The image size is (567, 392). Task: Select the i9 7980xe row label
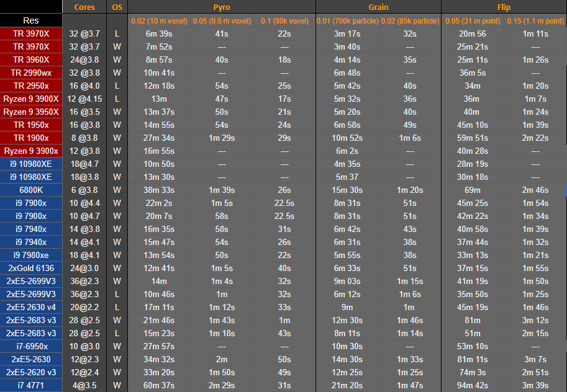(31, 255)
